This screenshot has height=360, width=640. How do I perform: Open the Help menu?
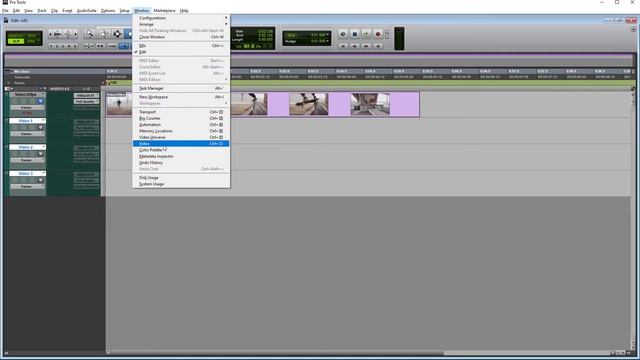184,11
